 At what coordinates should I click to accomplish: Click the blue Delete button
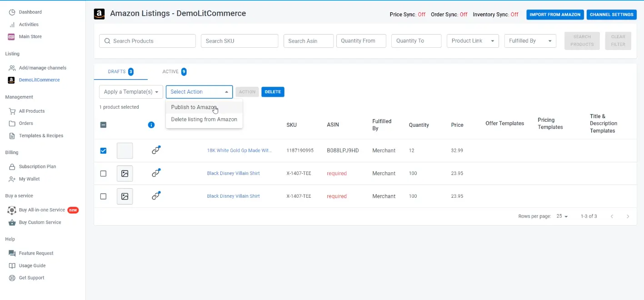click(x=273, y=92)
